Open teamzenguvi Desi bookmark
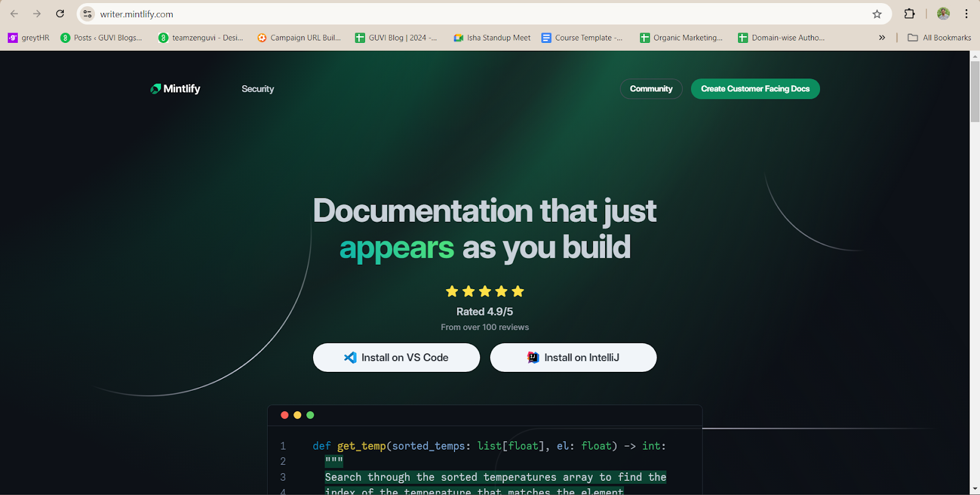The image size is (980, 495). pos(201,37)
